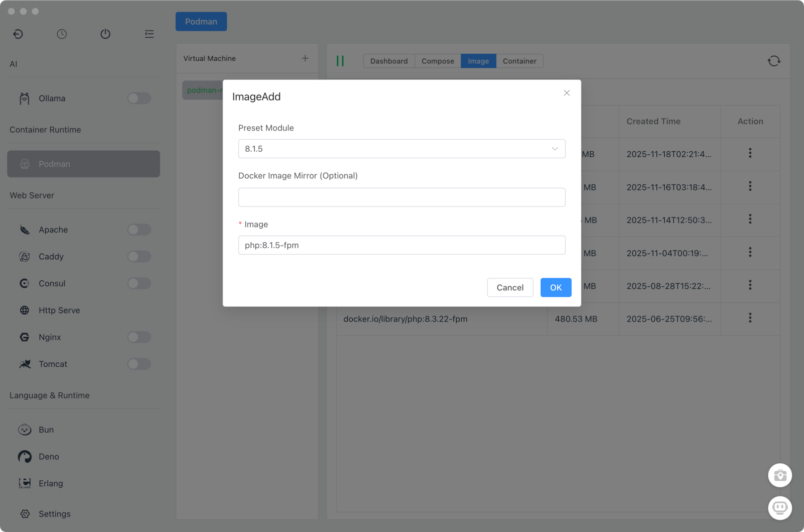Open the robot assistant floating button
804x532 pixels.
pos(780,508)
